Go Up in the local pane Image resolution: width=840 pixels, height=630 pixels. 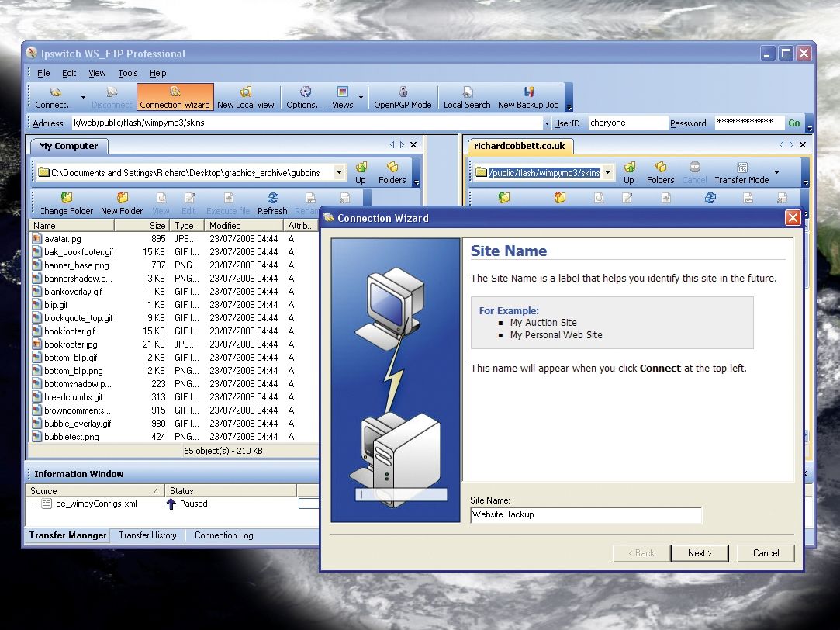(361, 172)
